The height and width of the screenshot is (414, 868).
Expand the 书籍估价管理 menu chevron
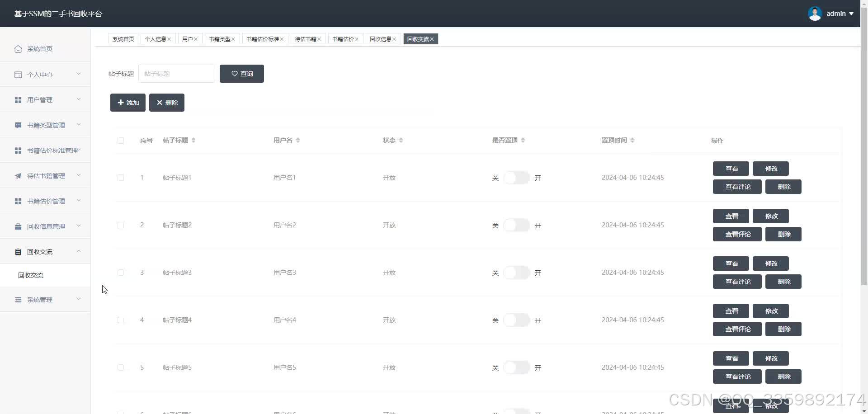pos(79,201)
